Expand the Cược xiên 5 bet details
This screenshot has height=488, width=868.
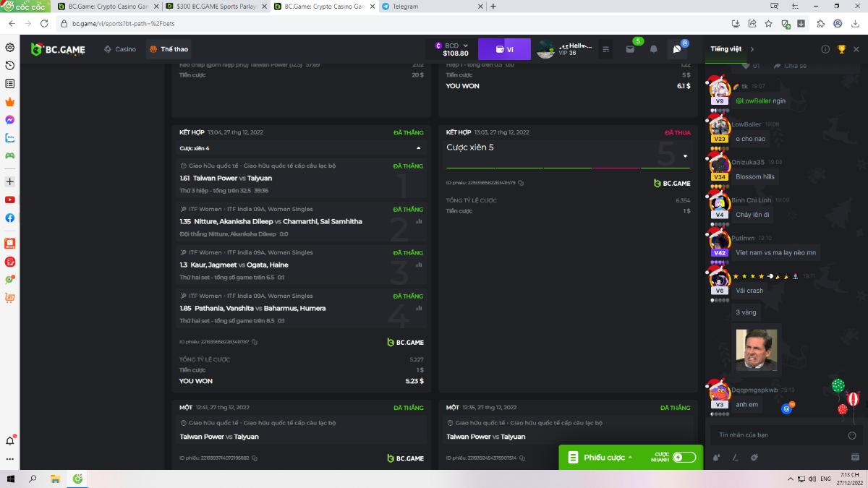tap(685, 155)
